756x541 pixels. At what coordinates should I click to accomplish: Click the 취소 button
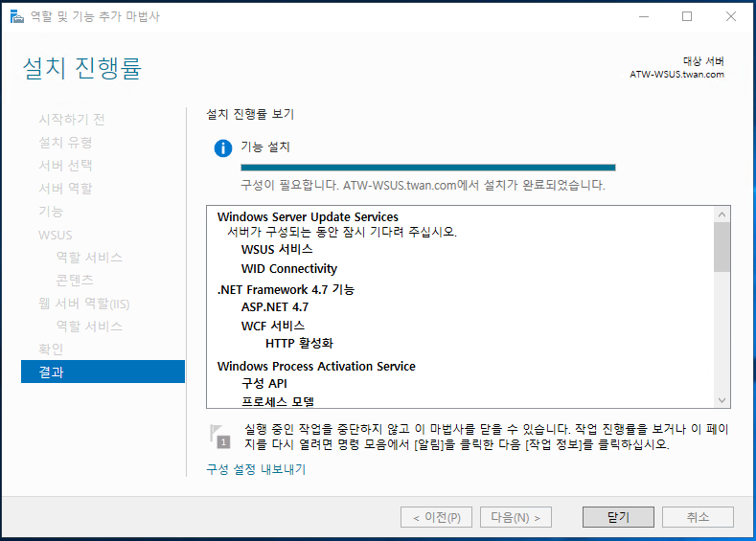point(698,517)
